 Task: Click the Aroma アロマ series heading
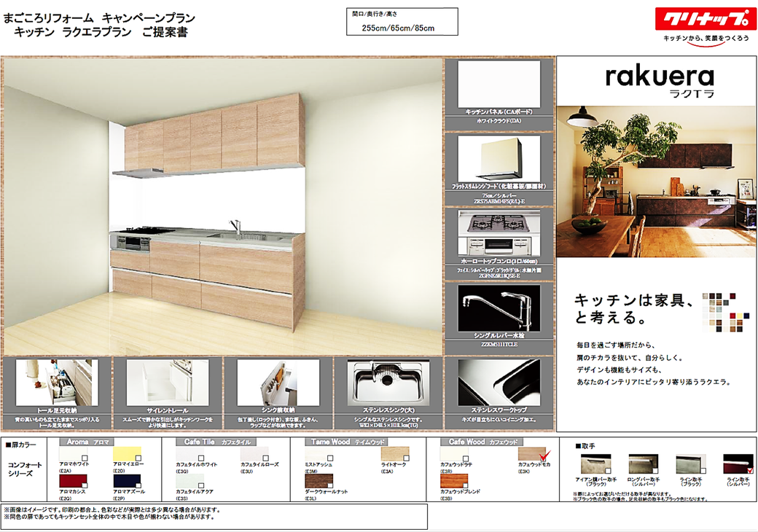coord(87,442)
